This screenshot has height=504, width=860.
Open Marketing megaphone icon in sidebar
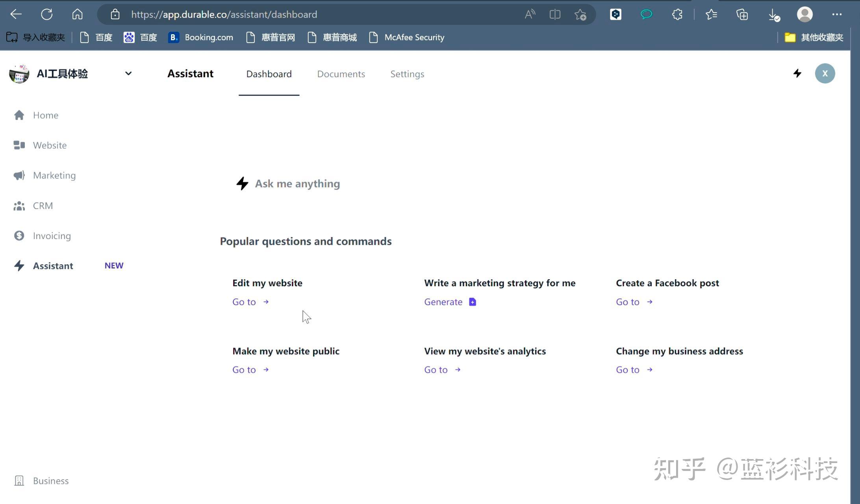[19, 175]
